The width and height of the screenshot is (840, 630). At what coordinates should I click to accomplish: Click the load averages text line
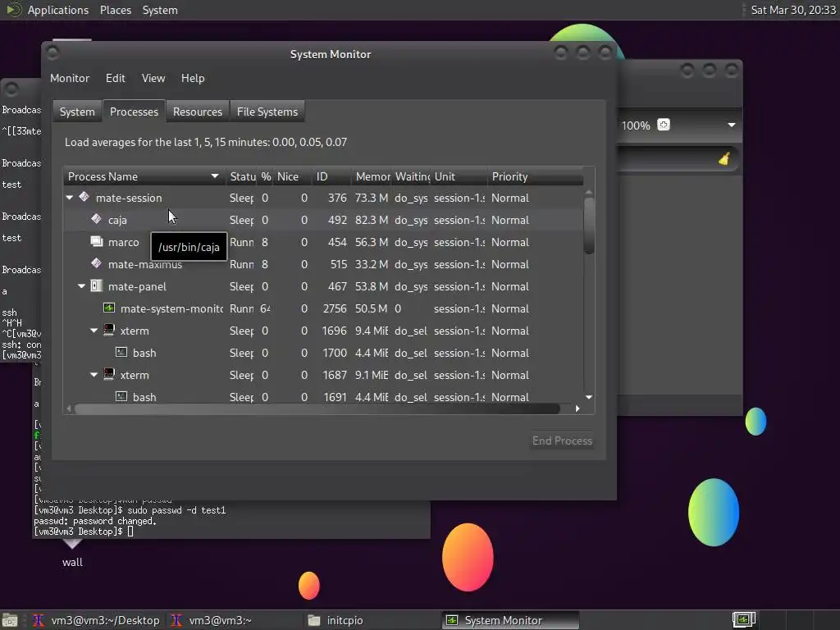[x=206, y=142]
